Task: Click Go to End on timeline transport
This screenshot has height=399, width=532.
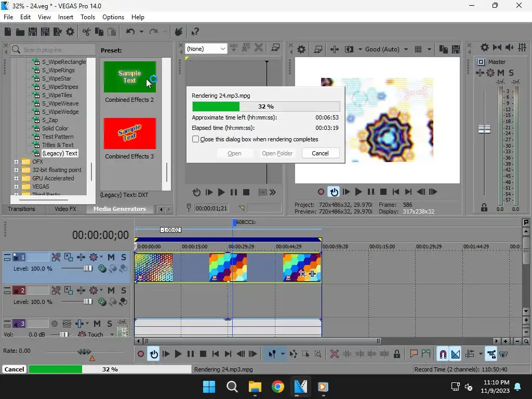Action: [x=228, y=354]
